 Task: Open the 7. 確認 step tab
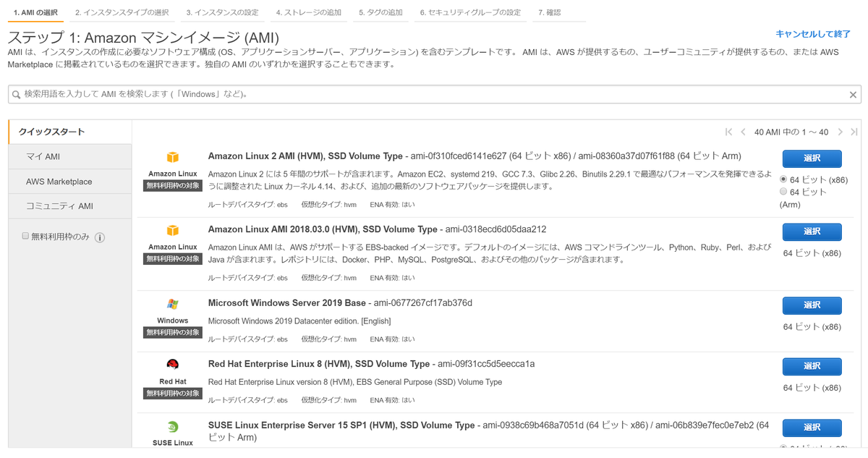click(x=549, y=12)
